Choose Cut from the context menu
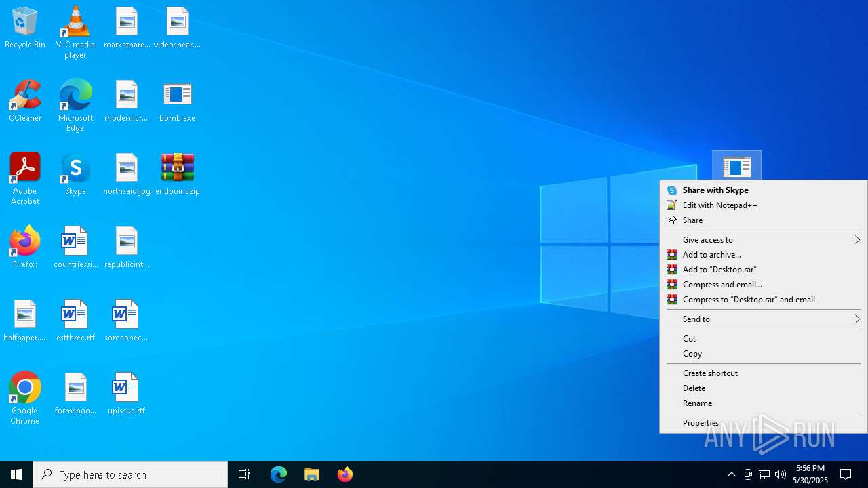Screen dimensions: 868x488 tap(764, 339)
